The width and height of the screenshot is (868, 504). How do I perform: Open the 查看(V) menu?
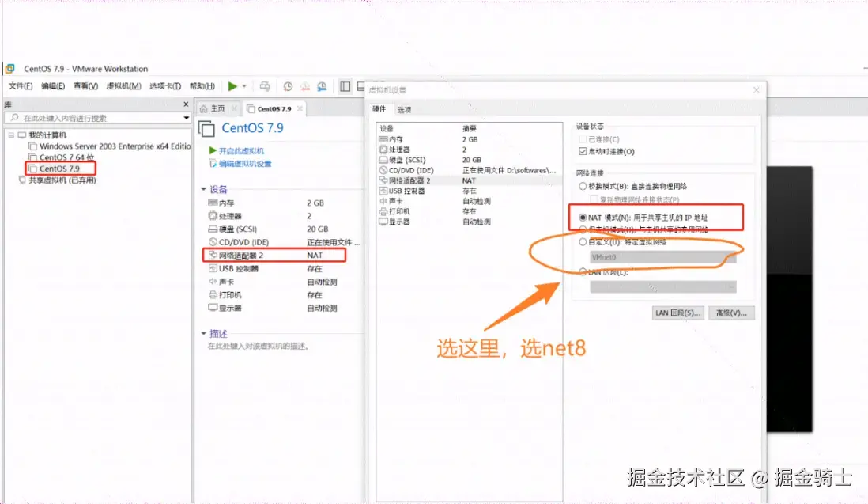tap(85, 86)
